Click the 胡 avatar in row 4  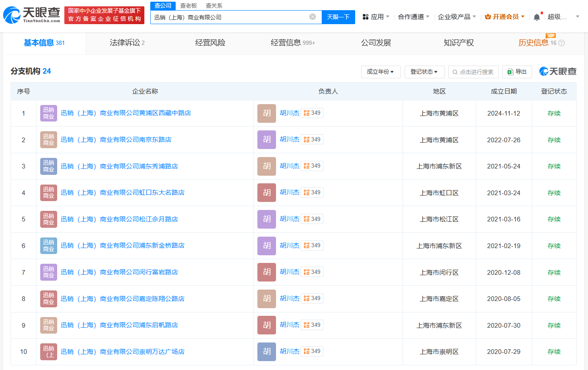coord(267,193)
